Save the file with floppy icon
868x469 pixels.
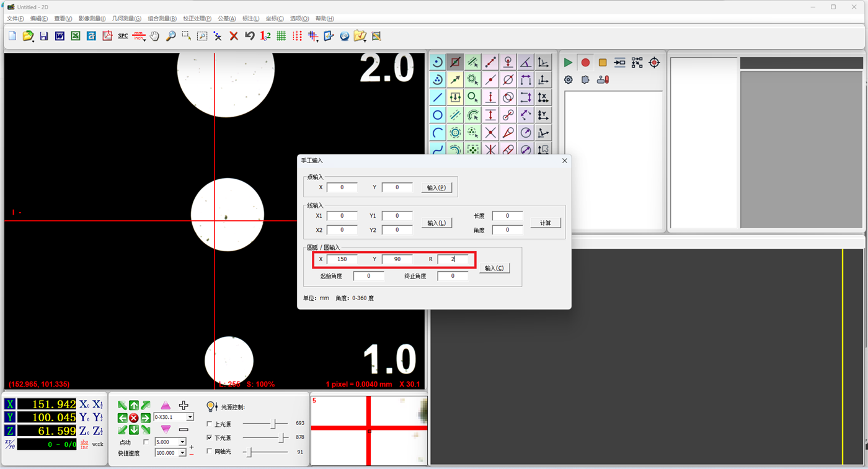(x=43, y=36)
